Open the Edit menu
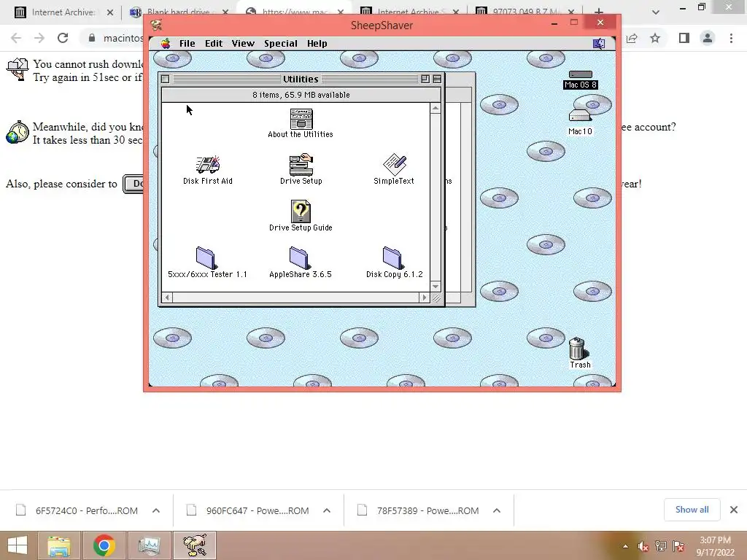The height and width of the screenshot is (560, 747). point(214,43)
